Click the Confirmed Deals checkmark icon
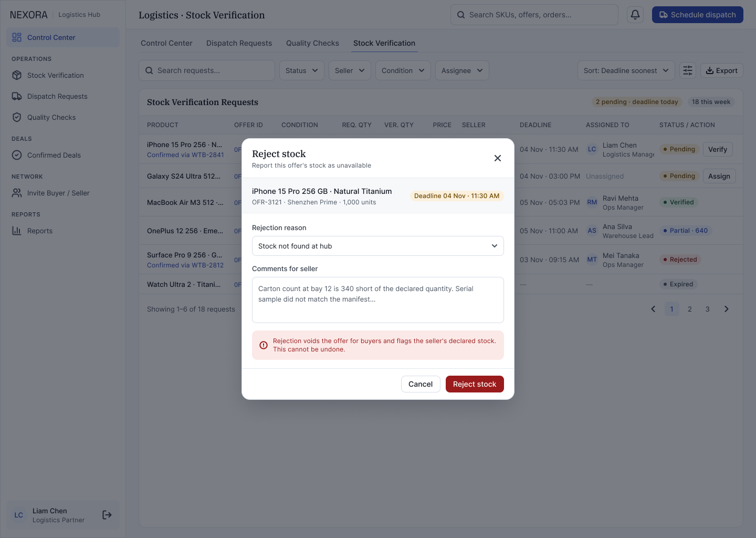 pos(17,155)
